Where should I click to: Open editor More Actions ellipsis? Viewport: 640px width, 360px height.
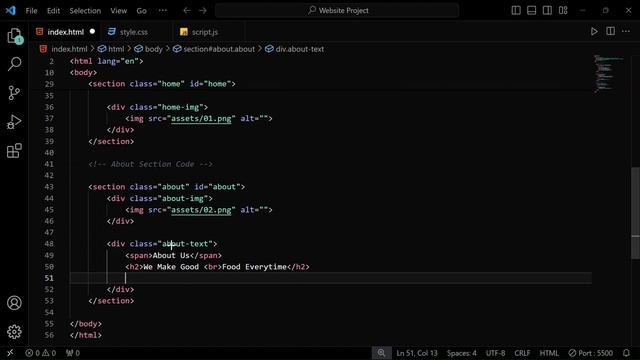pyautogui.click(x=626, y=31)
